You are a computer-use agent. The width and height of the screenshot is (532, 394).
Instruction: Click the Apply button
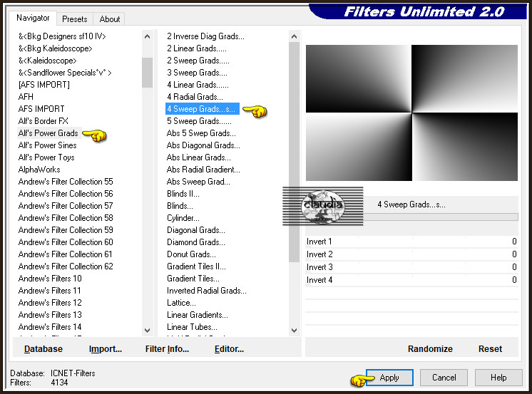tap(389, 378)
